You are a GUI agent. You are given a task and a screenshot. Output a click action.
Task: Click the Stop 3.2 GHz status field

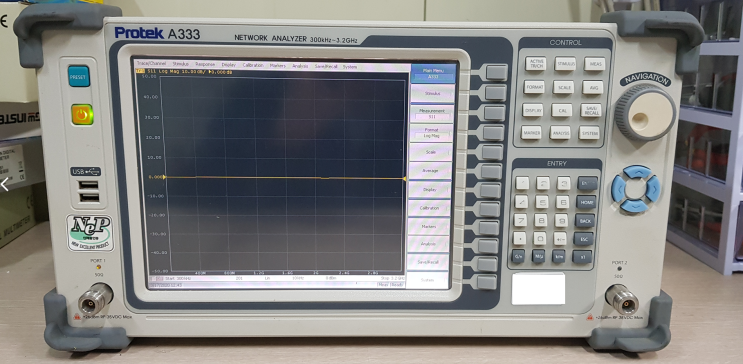point(393,278)
